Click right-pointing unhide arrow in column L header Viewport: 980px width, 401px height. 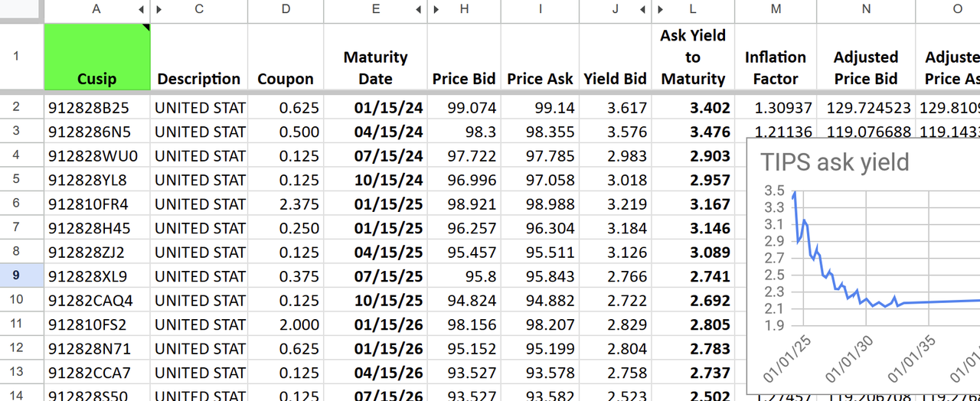coord(659,9)
